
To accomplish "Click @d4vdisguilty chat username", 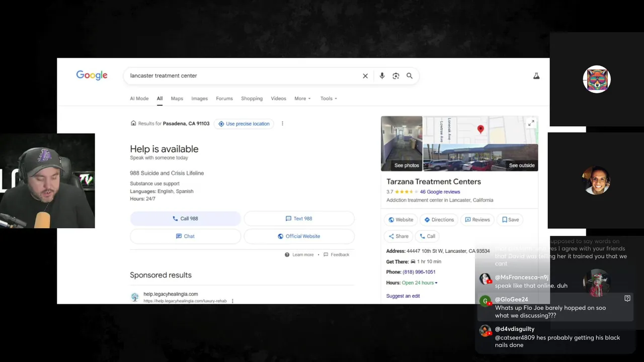I will (515, 329).
